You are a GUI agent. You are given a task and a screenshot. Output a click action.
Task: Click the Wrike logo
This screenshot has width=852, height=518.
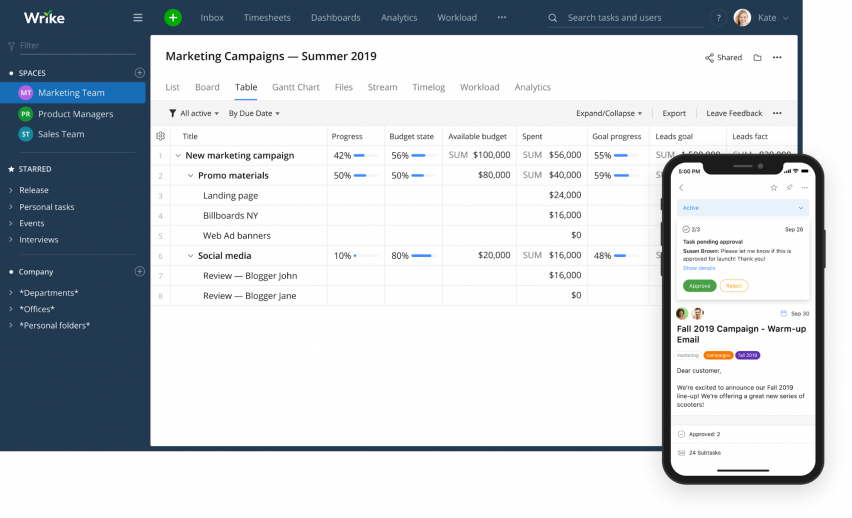pos(44,17)
